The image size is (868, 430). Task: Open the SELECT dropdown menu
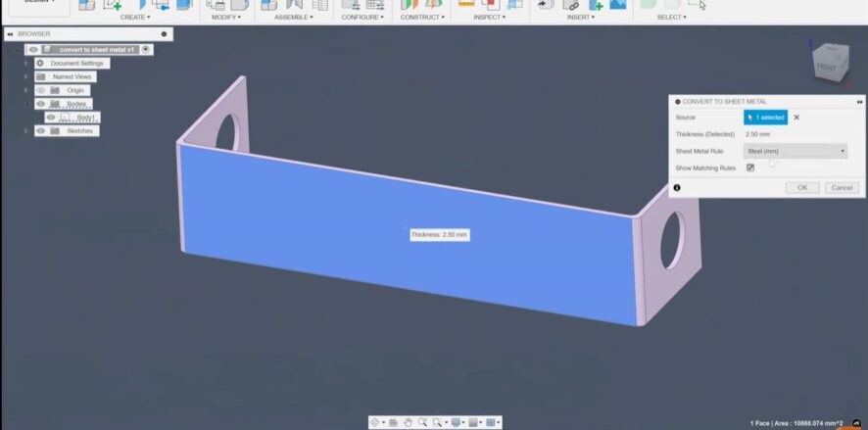671,18
